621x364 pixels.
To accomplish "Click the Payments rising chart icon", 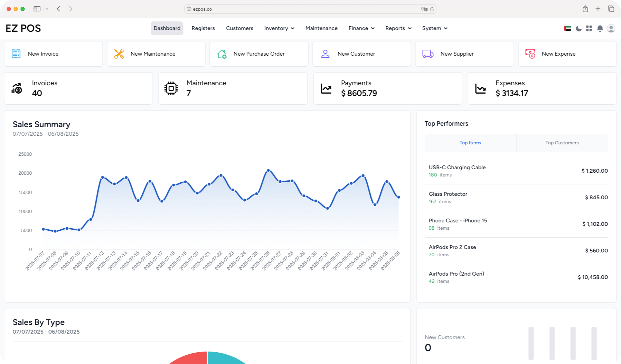I will (x=326, y=89).
